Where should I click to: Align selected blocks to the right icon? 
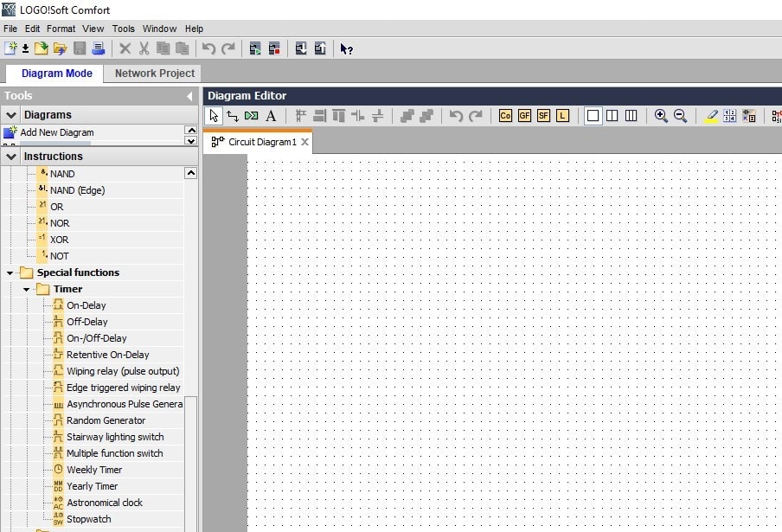(319, 116)
